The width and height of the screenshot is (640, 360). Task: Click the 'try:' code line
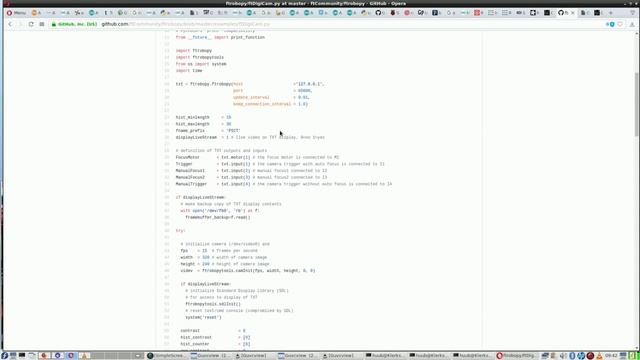click(180, 231)
